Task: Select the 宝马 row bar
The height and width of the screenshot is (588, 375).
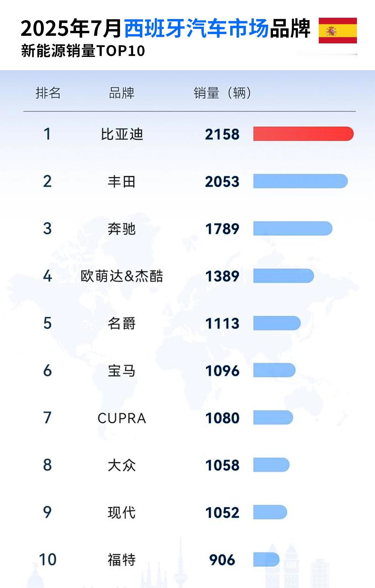Action: click(274, 370)
